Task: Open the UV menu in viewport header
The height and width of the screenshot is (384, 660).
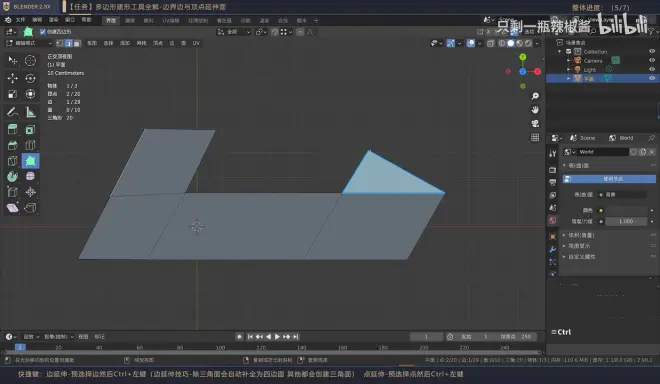Action: [196, 43]
